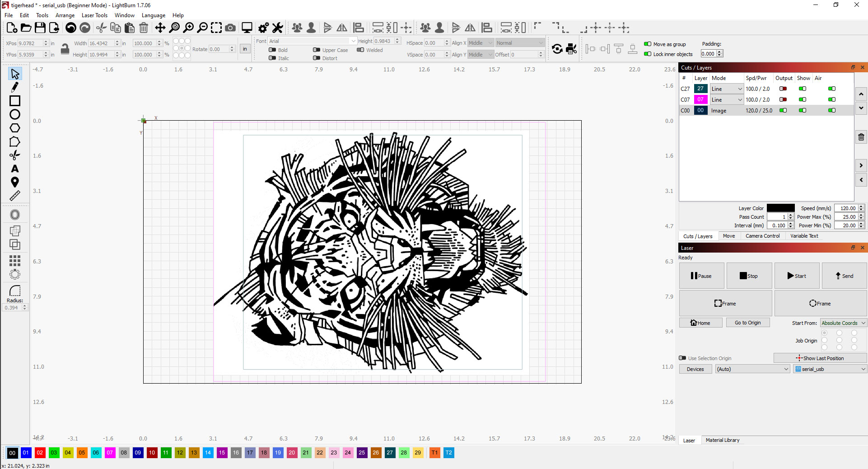
Task: Toggle Lock inner objects
Action: point(648,54)
